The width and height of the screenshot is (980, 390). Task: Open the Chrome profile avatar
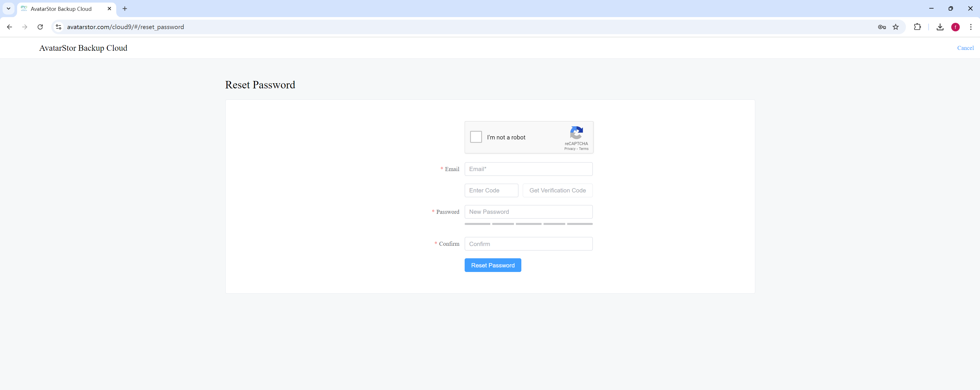[x=955, y=27]
